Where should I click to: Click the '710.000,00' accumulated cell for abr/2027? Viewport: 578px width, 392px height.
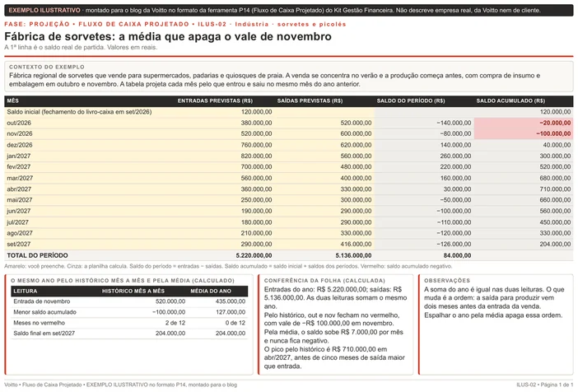click(x=555, y=189)
